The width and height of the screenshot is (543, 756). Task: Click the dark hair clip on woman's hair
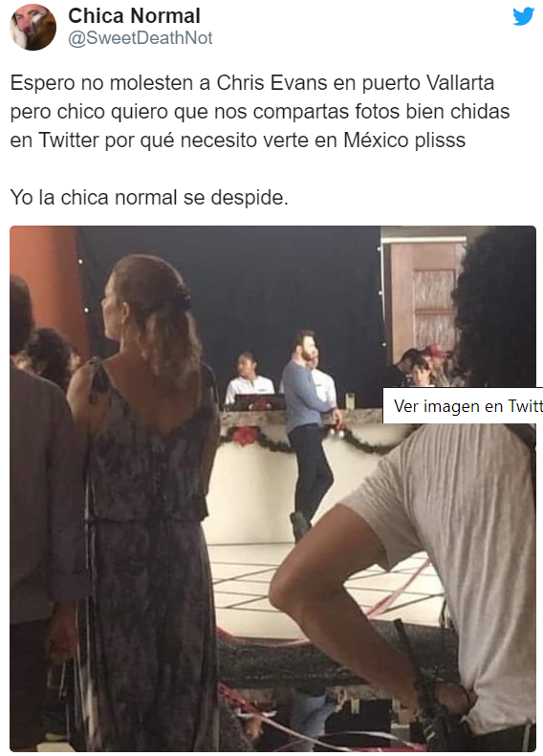click(183, 297)
